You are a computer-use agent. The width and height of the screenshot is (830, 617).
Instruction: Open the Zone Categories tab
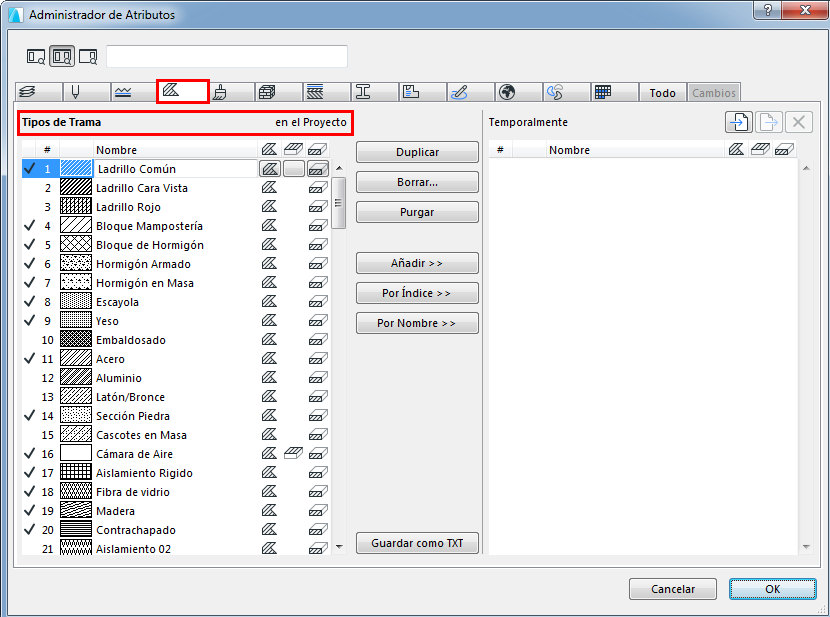point(422,92)
